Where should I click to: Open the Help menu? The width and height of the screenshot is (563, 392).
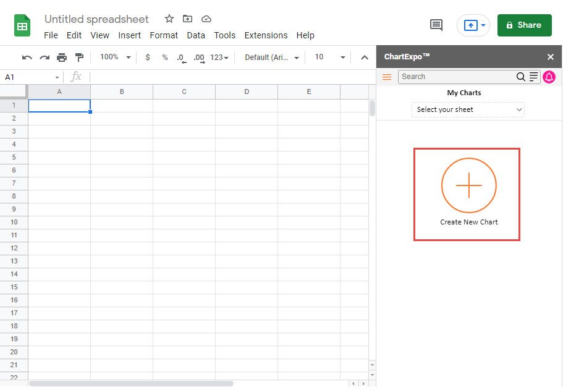305,35
